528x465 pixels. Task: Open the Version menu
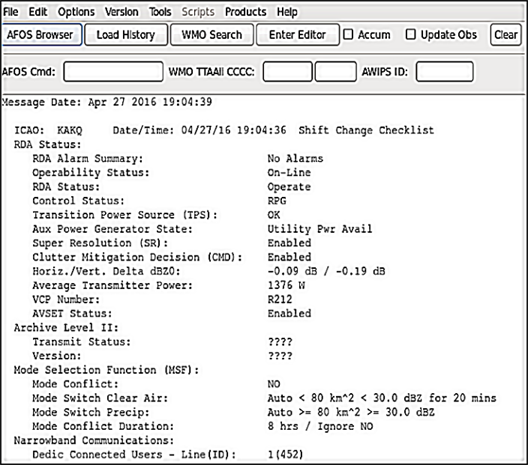pos(122,12)
